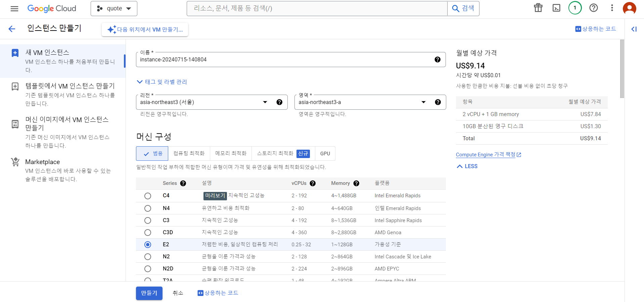
Task: Open the help question mark in top bar
Action: pos(594,8)
